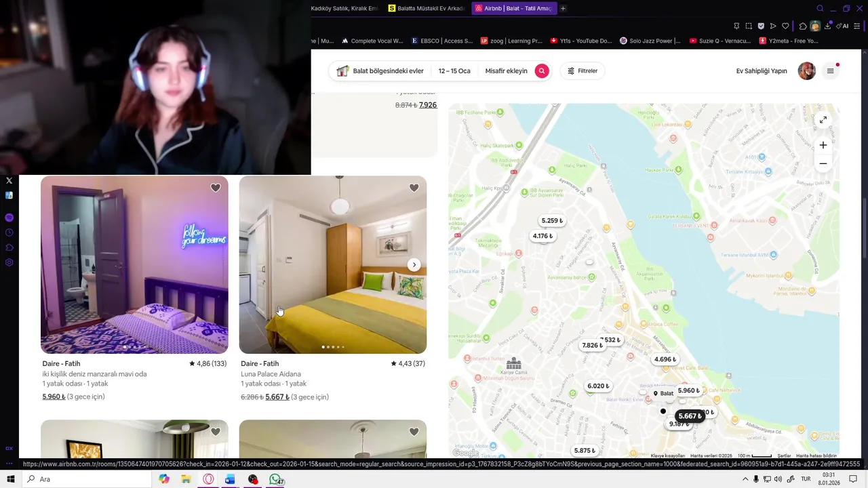868x488 pixels.
Task: Zoom in on the map
Action: click(823, 145)
